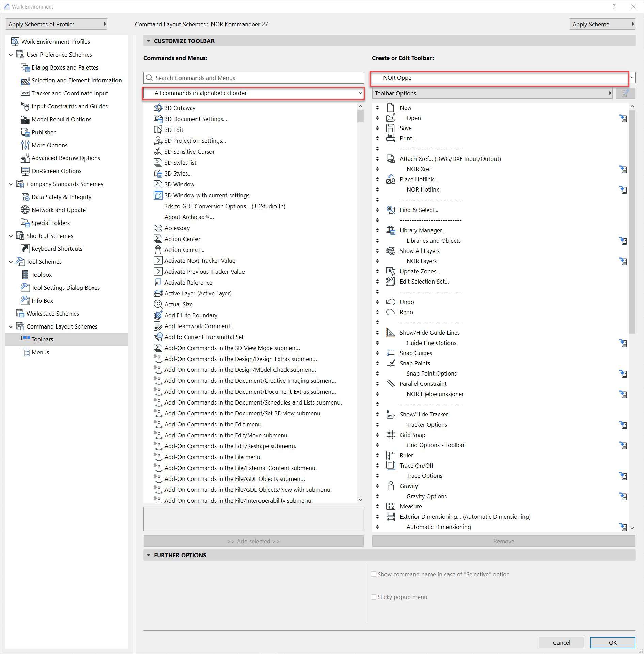
Task: Open the Apply Scheme menu
Action: click(x=602, y=24)
